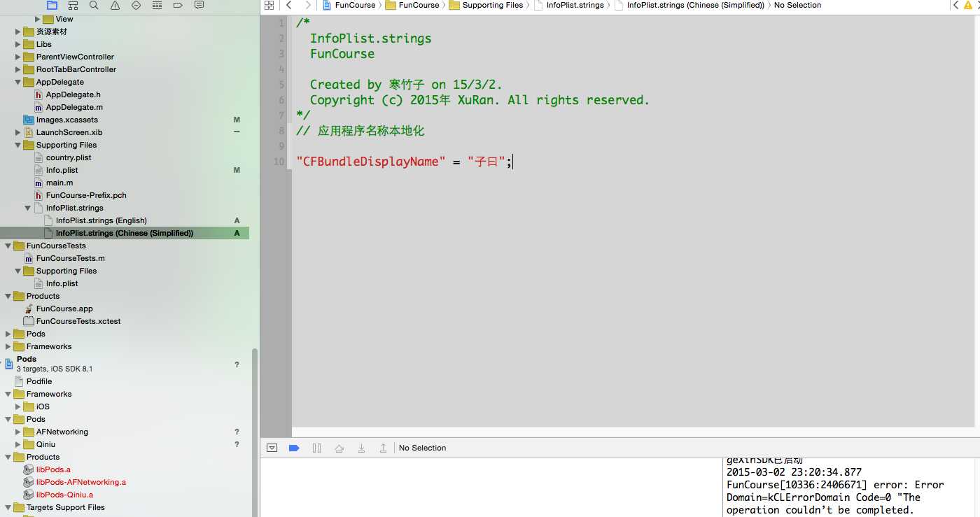Screen dimensions: 980x517
Task: Collapse the FunCourseTests group
Action: [x=8, y=246]
